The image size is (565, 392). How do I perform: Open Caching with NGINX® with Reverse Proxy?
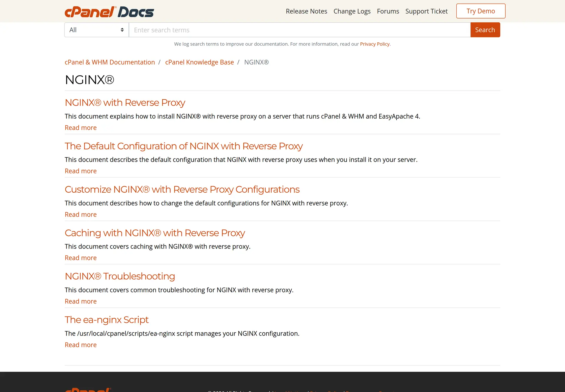[155, 233]
